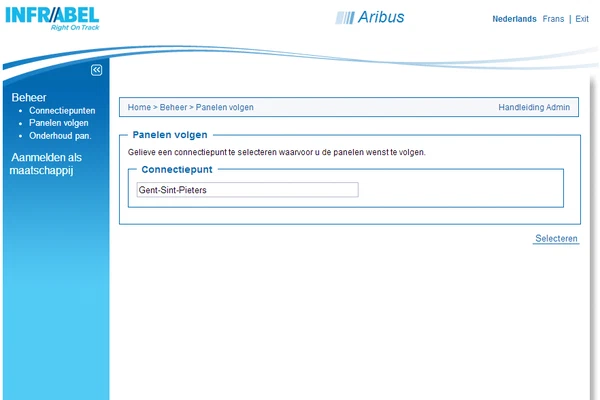This screenshot has height=400, width=600.
Task: Click the Panelen volgen section heading
Action: point(170,135)
